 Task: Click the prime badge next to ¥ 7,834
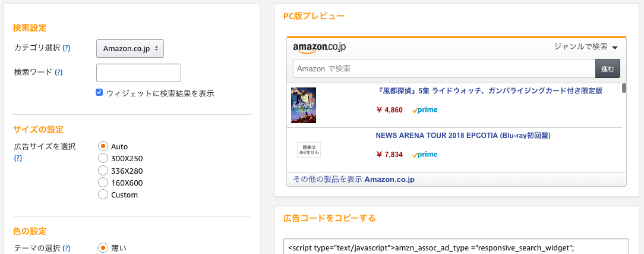[425, 155]
